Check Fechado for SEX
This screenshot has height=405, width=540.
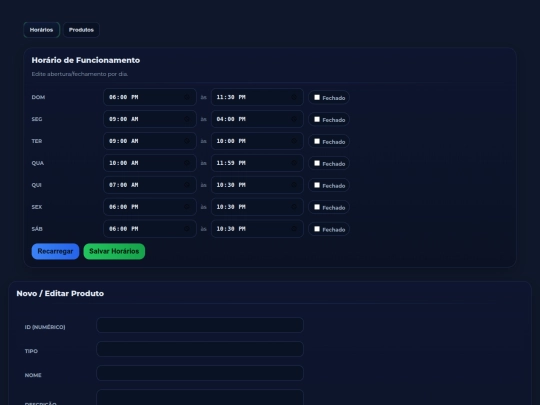coord(317,207)
